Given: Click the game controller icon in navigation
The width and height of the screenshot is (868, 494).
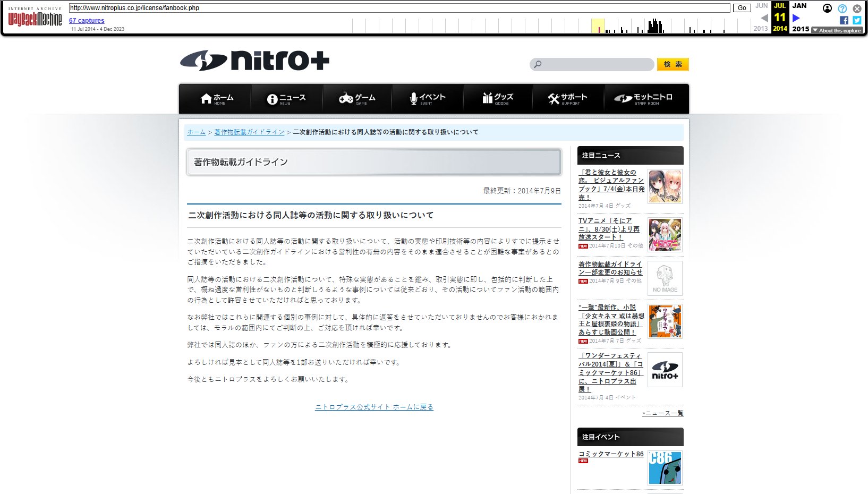Looking at the screenshot, I should pos(346,98).
